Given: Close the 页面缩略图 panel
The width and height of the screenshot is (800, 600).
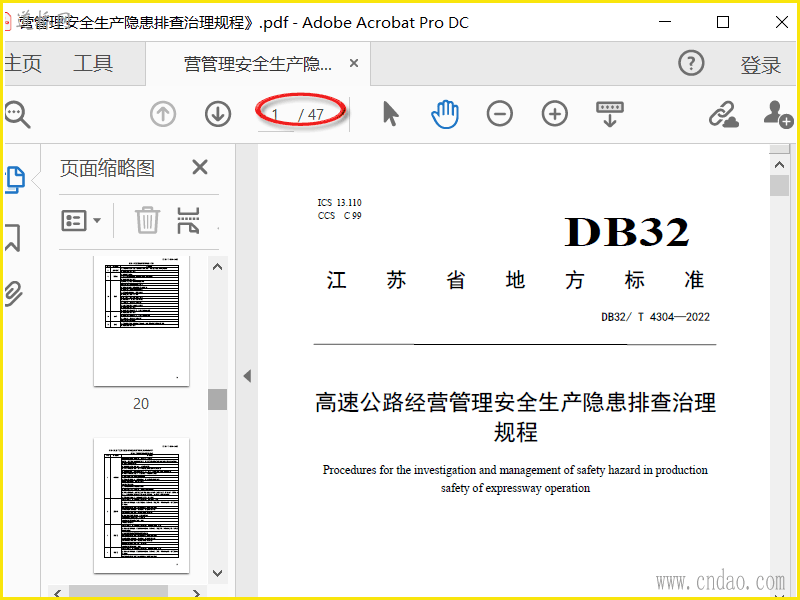Looking at the screenshot, I should pos(199,167).
